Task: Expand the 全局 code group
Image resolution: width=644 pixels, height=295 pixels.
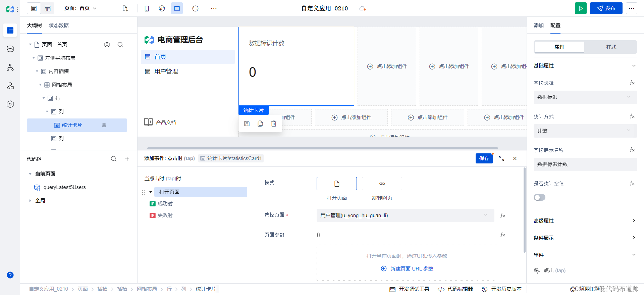Action: tap(30, 201)
